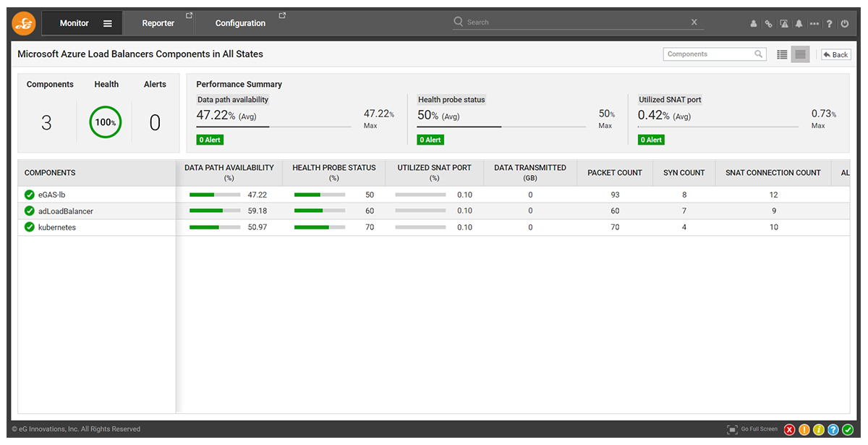Click 0 Alert badge under Utilized SNAT port

coord(651,140)
